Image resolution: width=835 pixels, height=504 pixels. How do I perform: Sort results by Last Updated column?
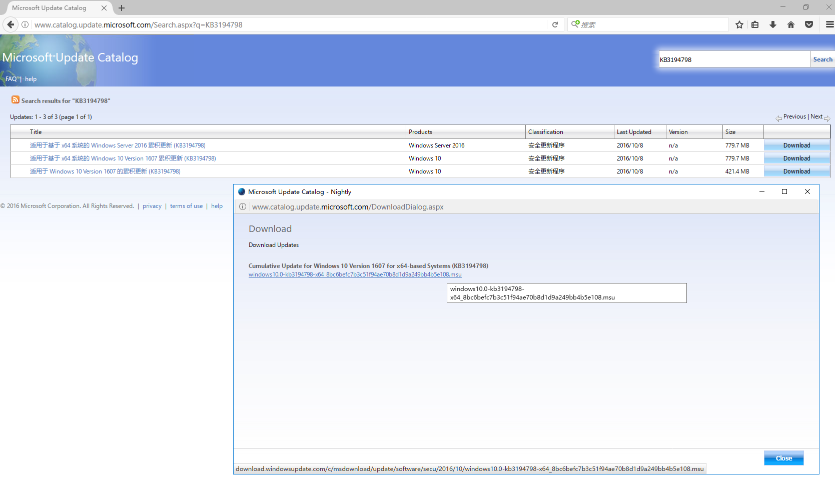coord(634,132)
